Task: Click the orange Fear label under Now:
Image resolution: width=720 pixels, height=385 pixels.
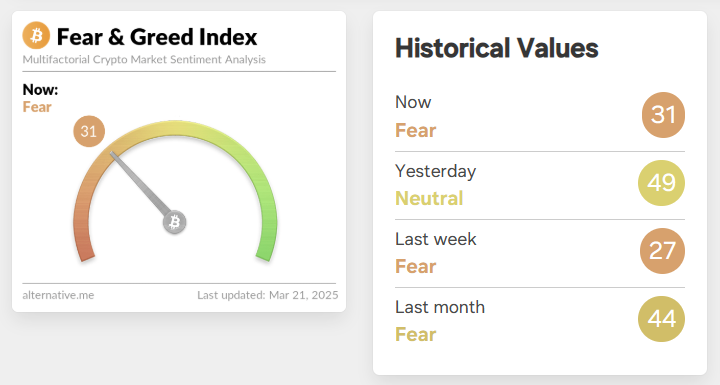Action: (x=37, y=107)
